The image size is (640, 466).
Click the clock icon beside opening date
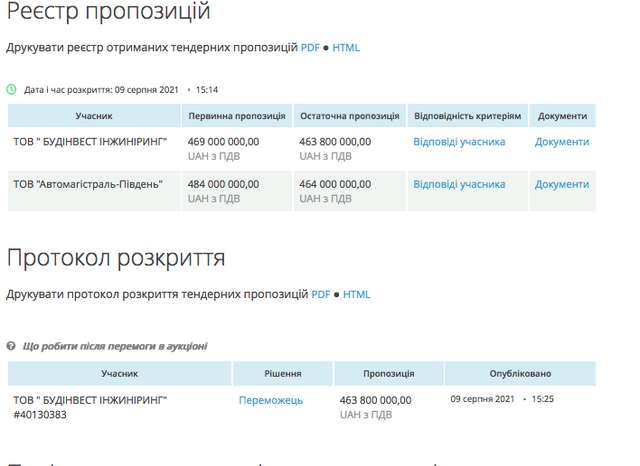click(12, 89)
